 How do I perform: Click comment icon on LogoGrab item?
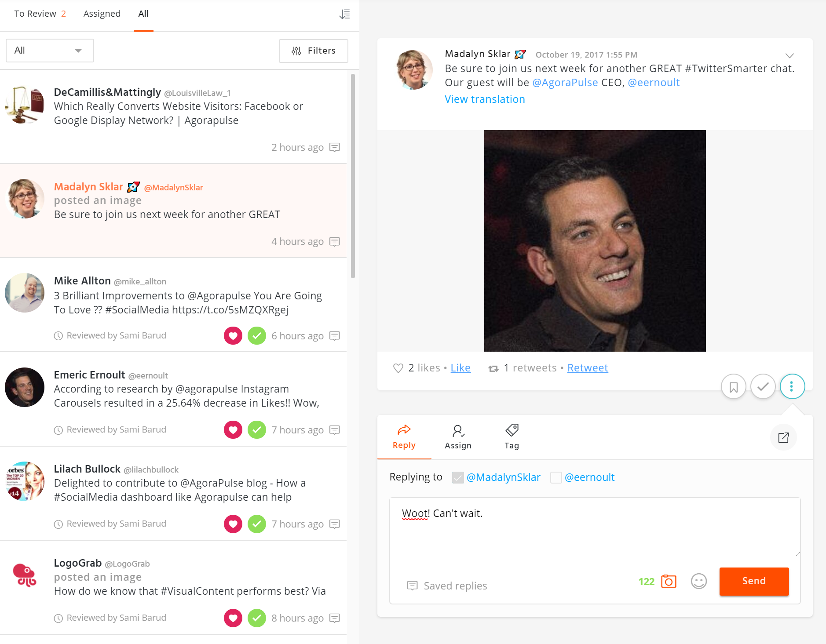pyautogui.click(x=335, y=618)
